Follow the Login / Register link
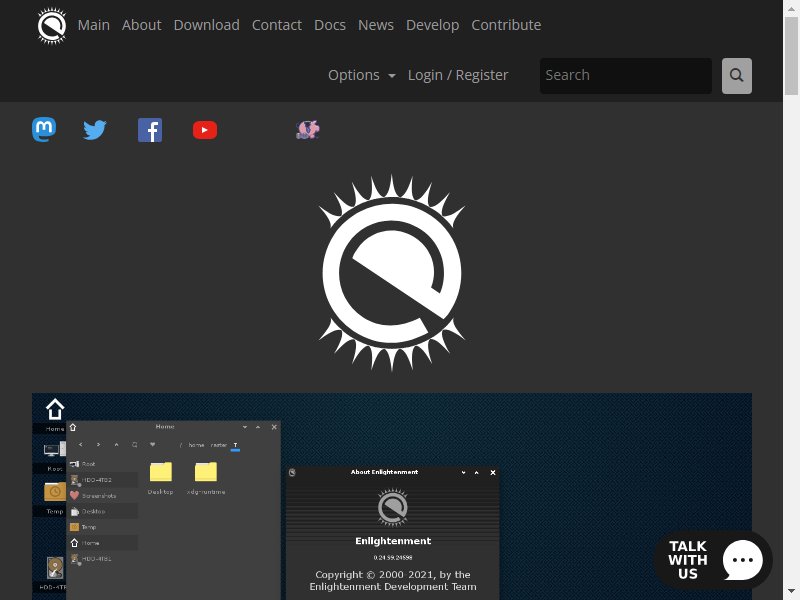This screenshot has width=800, height=600. (458, 76)
